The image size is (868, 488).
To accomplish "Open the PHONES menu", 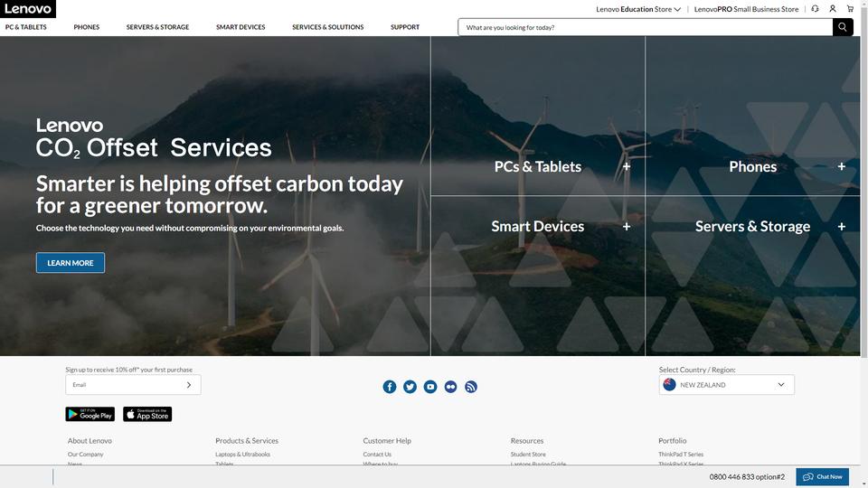I will coord(87,27).
